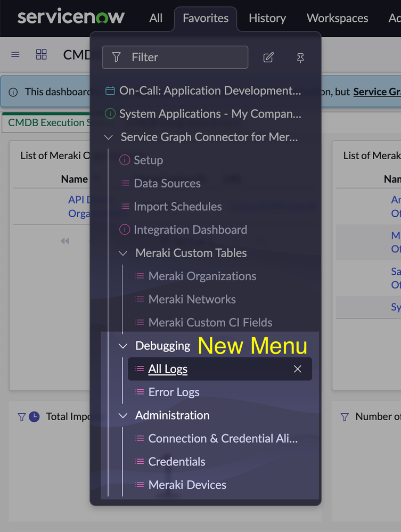Image resolution: width=401 pixels, height=532 pixels.
Task: Click the edit favorites pencil icon
Action: (268, 58)
